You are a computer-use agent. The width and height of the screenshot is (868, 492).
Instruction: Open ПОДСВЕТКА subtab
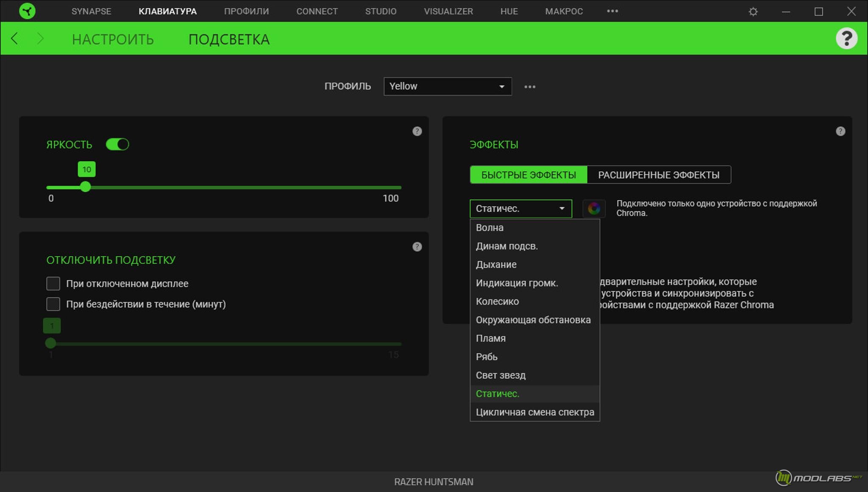(x=229, y=39)
